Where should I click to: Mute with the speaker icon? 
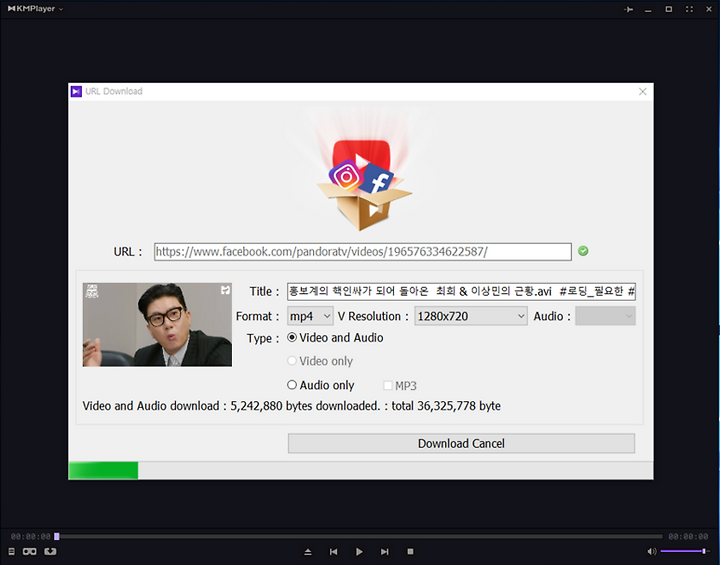point(652,551)
